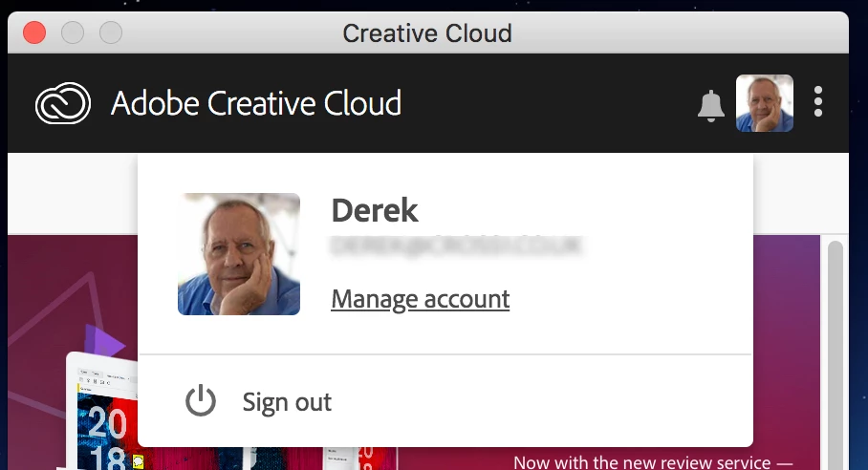Close the Creative Cloud window
The height and width of the screenshot is (470, 868).
click(x=34, y=32)
